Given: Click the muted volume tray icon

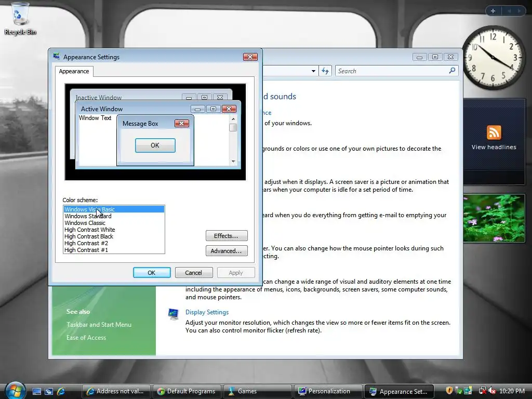Looking at the screenshot, I should point(493,391).
